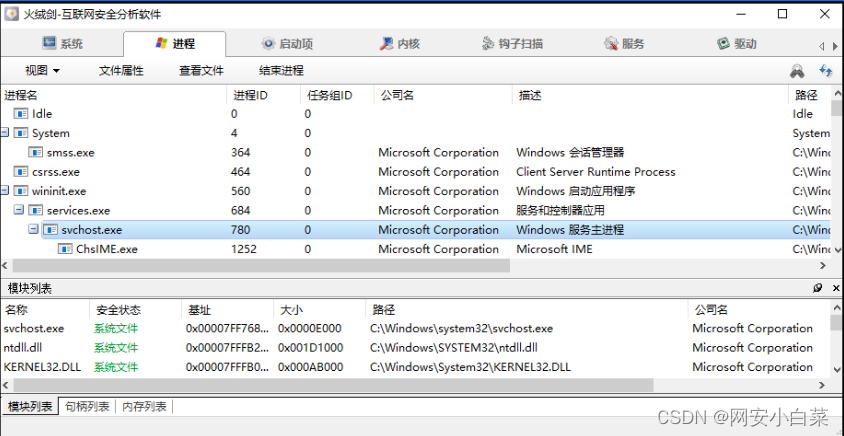The height and width of the screenshot is (436, 844).
Task: Open the 系统 tab
Action: pos(62,44)
